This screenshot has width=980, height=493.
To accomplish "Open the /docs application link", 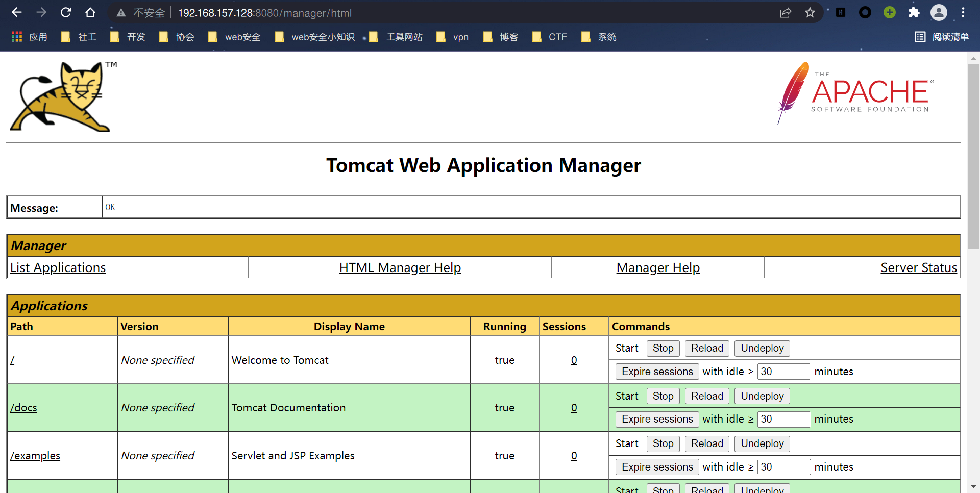I will tap(23, 408).
